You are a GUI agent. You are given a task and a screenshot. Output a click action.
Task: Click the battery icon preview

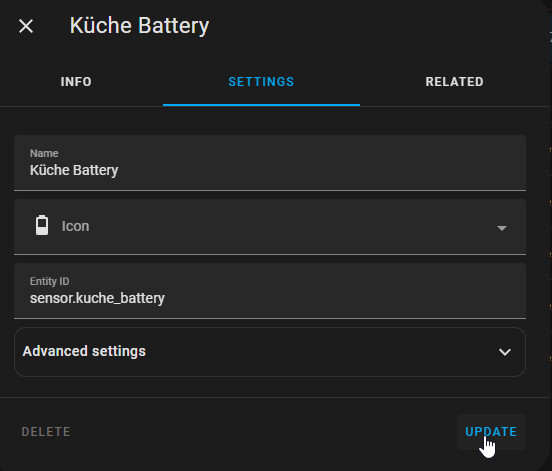(x=42, y=225)
